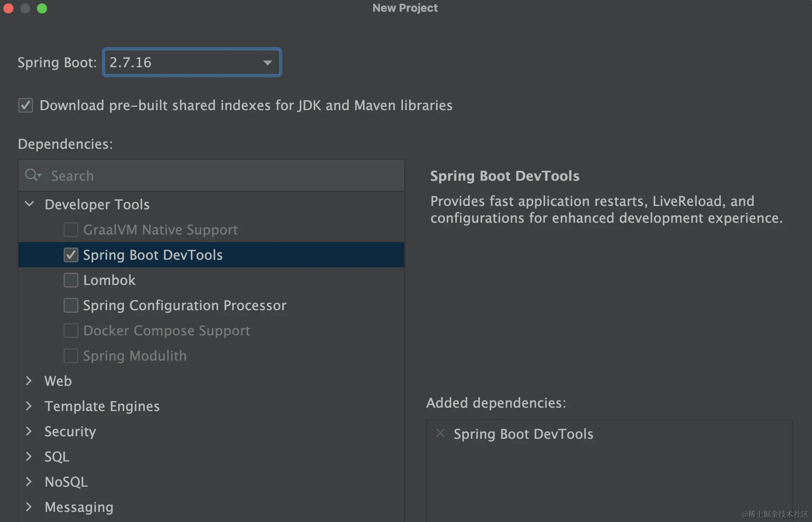
Task: Uncheck Spring Boot DevTools checkbox
Action: (71, 255)
